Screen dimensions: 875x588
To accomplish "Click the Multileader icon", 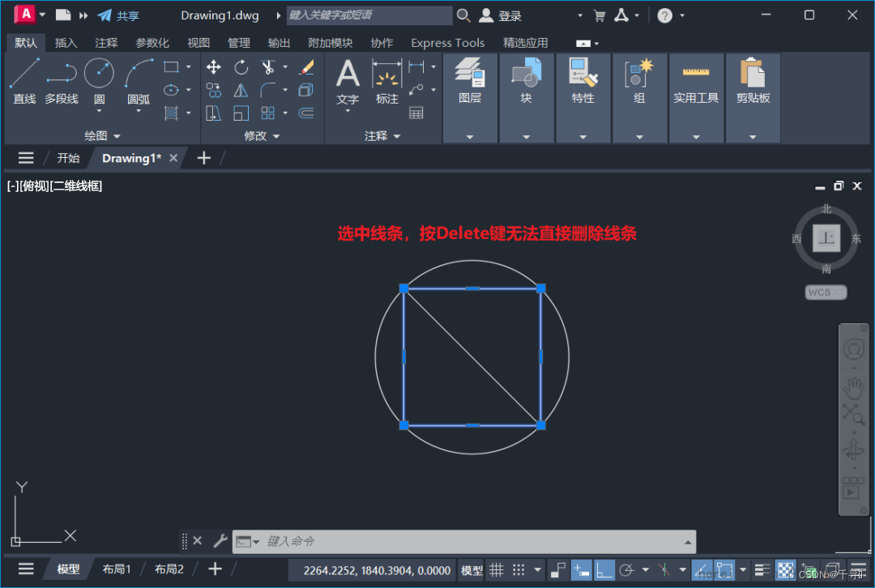I will pos(416,90).
